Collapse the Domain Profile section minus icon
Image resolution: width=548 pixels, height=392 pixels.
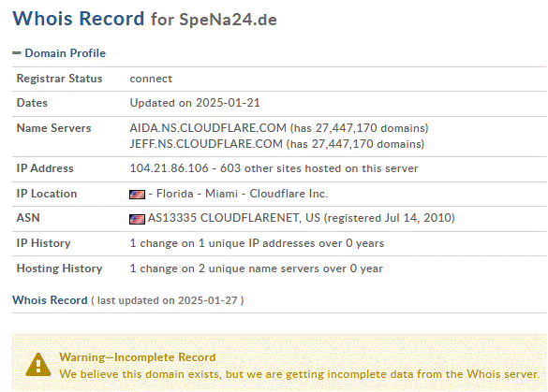[x=17, y=53]
